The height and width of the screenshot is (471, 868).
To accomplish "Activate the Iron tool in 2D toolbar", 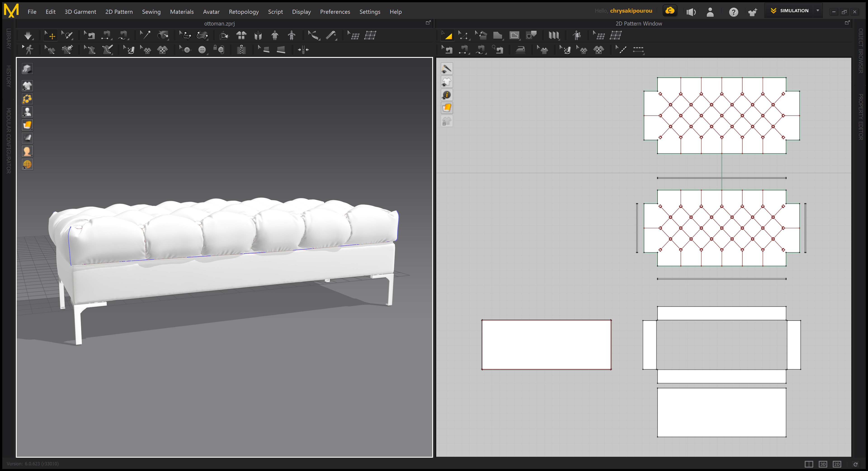I will point(520,49).
